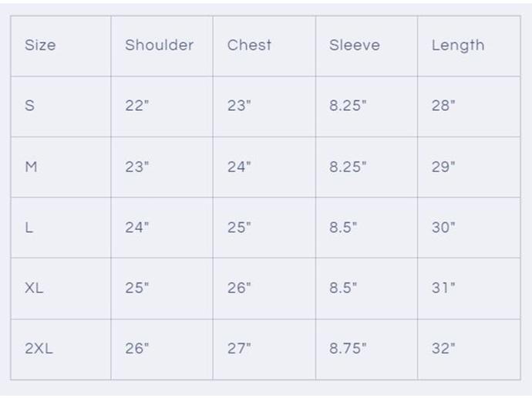Click the 28" length value for S
This screenshot has height=399, width=532.
[443, 106]
